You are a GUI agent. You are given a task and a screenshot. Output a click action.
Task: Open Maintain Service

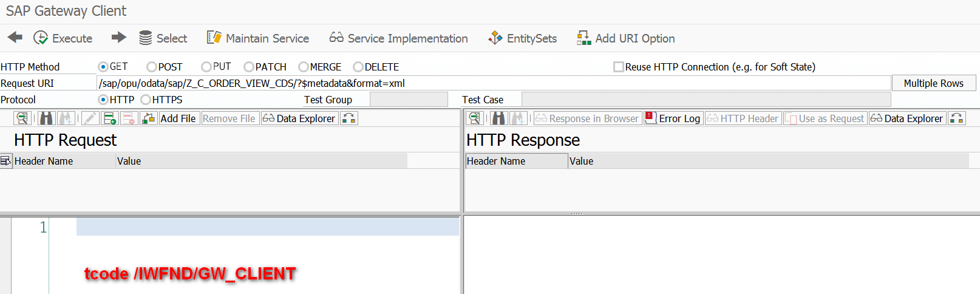[258, 38]
